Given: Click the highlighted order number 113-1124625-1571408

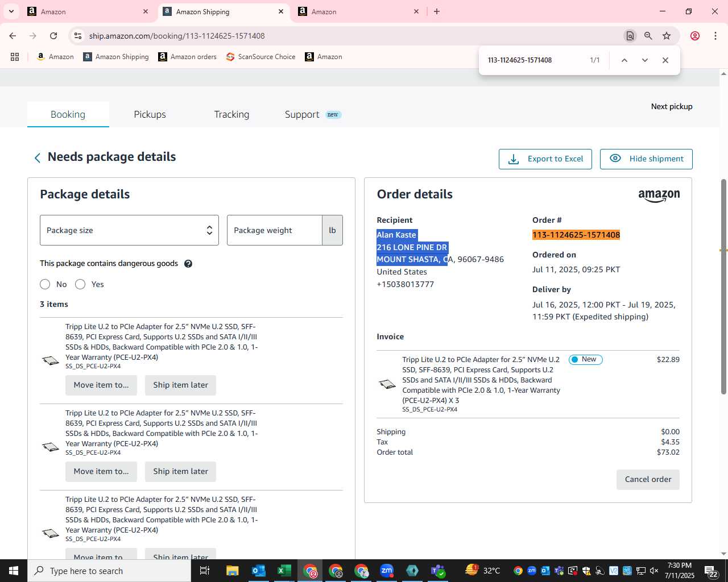Looking at the screenshot, I should click(576, 235).
